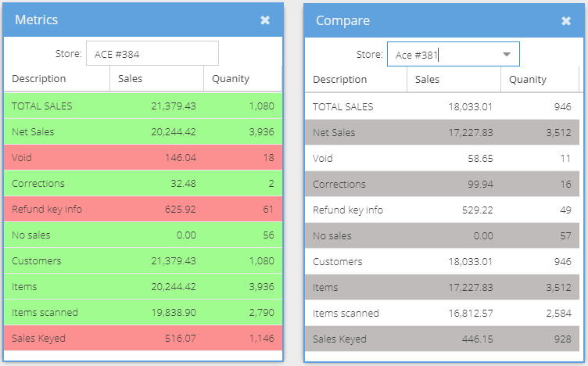Select Sales Keyed row in Metrics
Image resolution: width=588 pixels, height=366 pixels.
[143, 339]
